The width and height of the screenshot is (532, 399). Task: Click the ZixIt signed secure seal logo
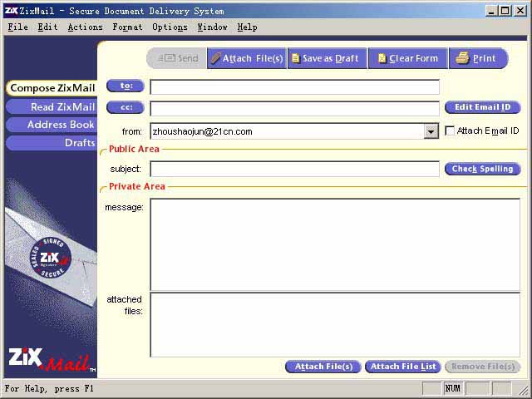click(51, 260)
